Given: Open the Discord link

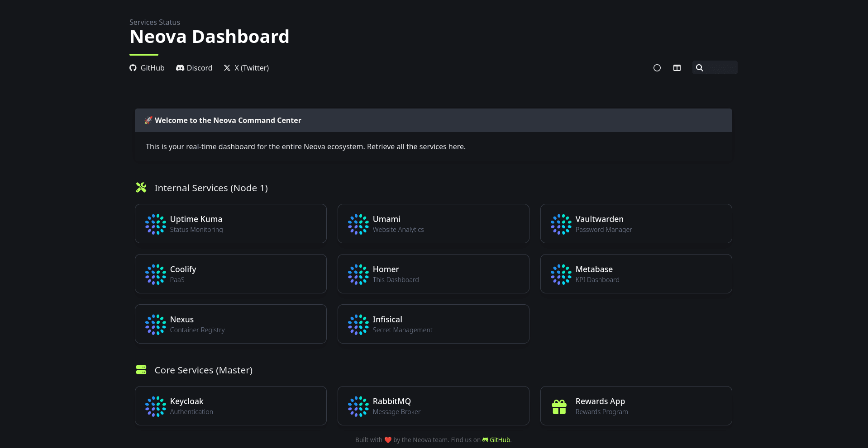Looking at the screenshot, I should [x=194, y=68].
